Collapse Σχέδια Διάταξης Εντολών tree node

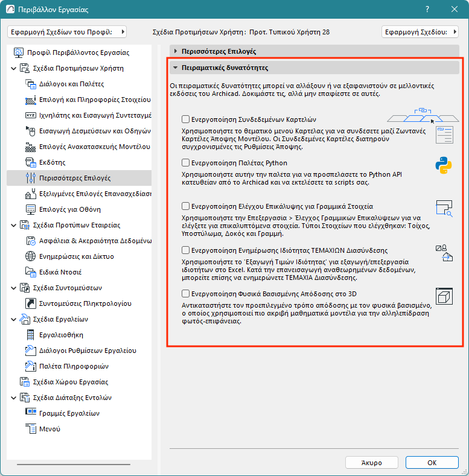point(14,398)
